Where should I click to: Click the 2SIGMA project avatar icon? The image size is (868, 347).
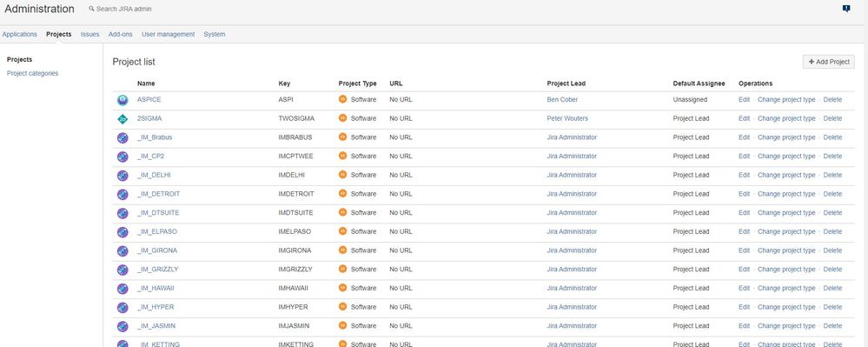(123, 119)
